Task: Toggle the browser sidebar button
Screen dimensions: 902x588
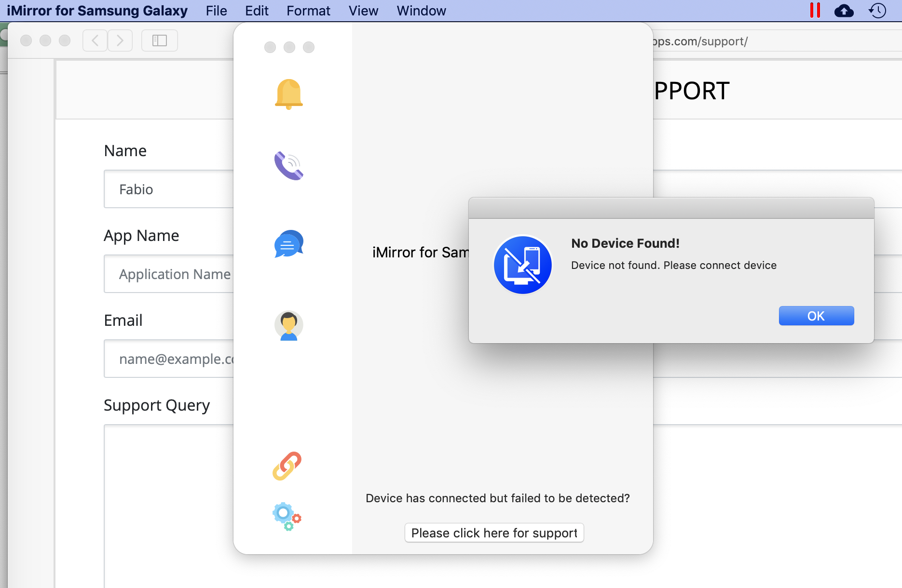Action: click(160, 40)
